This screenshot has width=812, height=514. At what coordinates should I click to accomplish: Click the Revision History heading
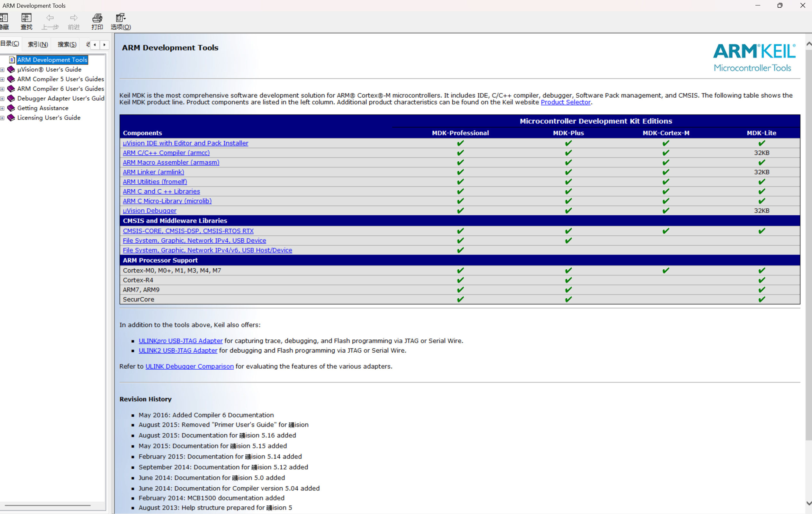click(145, 399)
